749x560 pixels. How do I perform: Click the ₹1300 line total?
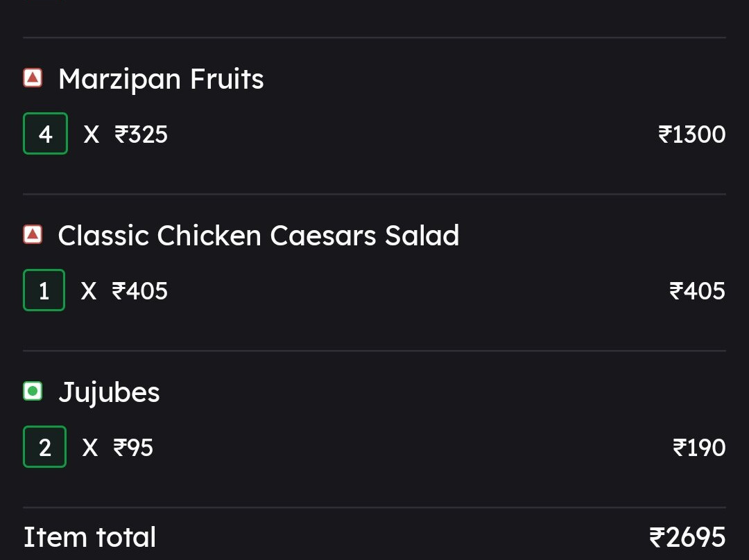(x=691, y=134)
